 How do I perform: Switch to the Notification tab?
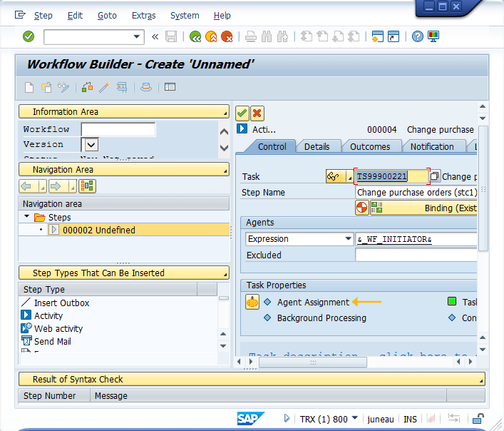coord(432,147)
